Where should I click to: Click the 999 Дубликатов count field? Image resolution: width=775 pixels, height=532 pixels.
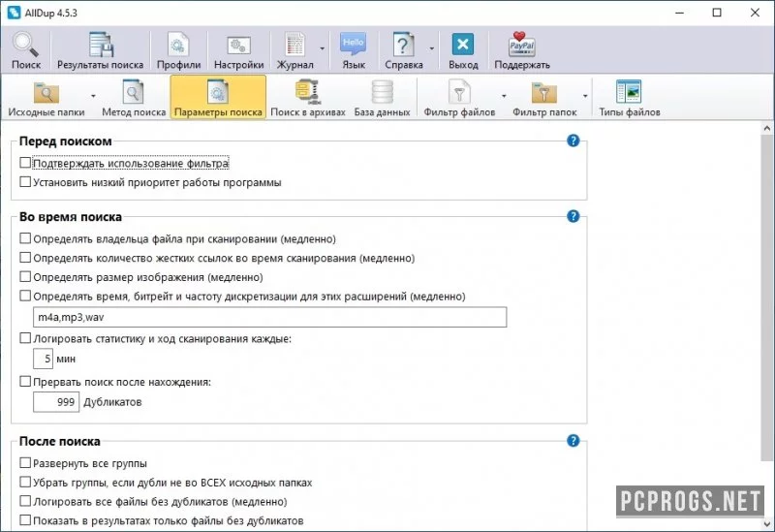click(x=56, y=401)
